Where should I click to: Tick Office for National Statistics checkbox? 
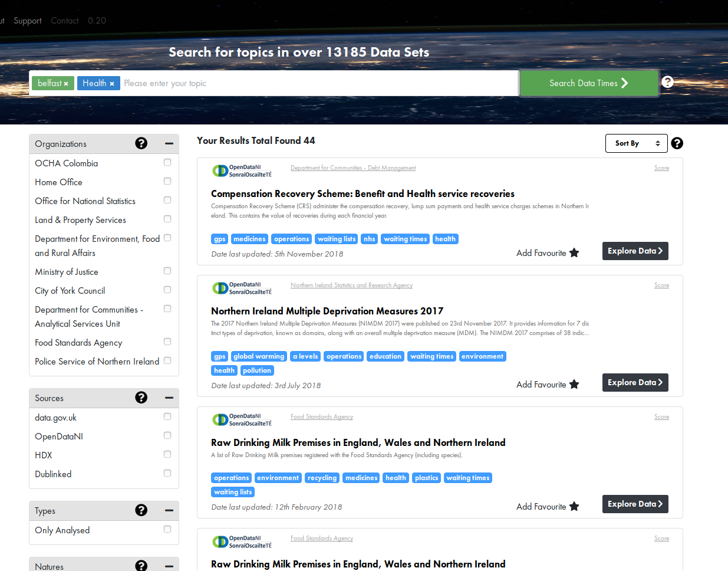tap(167, 200)
